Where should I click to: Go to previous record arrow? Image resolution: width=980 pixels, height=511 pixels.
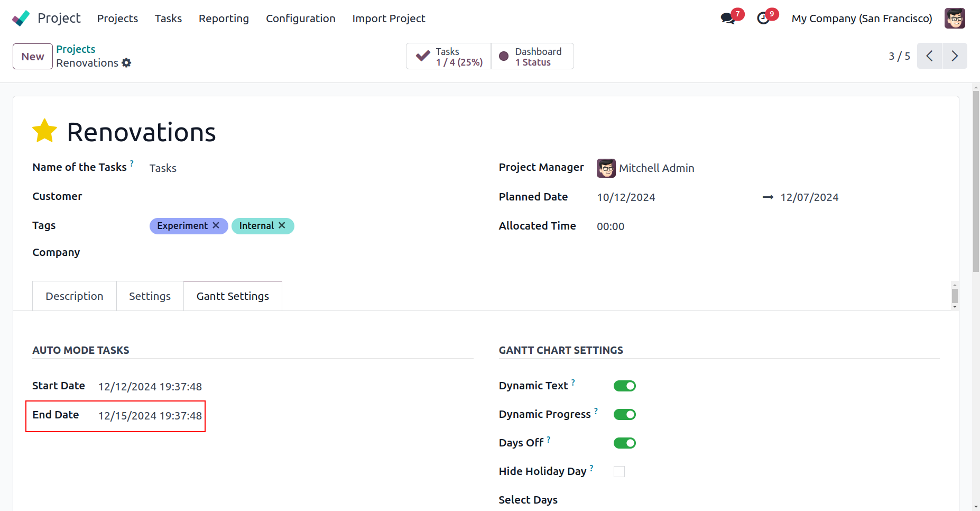(929, 56)
